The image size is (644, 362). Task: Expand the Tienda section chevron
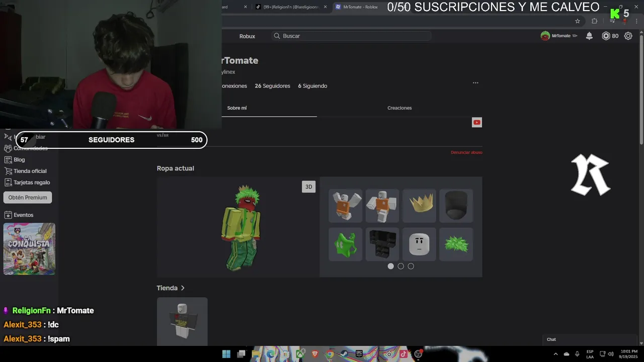pos(183,288)
